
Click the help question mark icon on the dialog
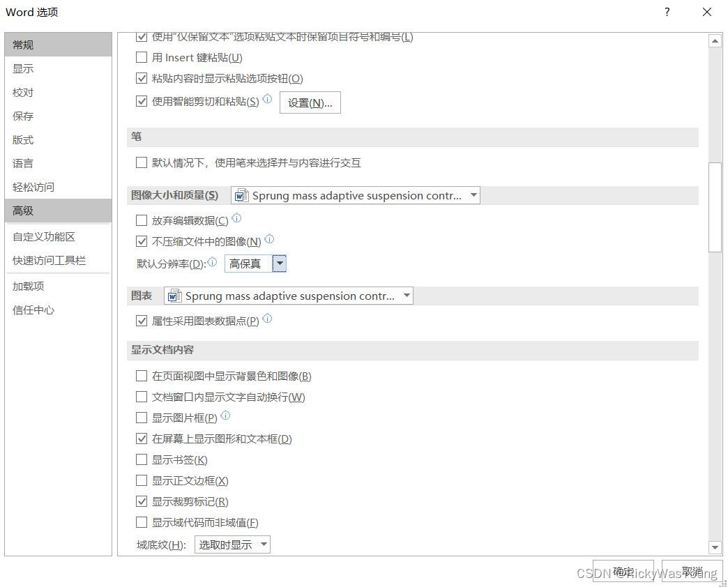(x=667, y=12)
